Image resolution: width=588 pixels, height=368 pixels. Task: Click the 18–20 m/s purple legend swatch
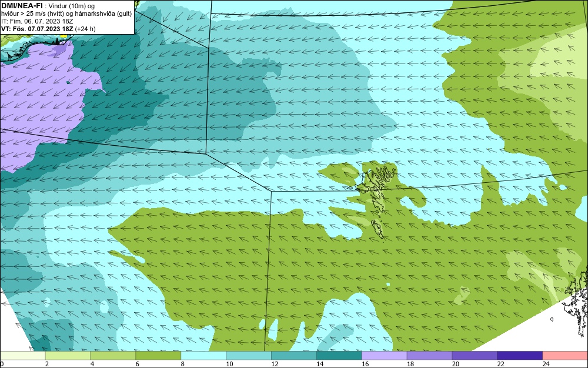pos(429,356)
